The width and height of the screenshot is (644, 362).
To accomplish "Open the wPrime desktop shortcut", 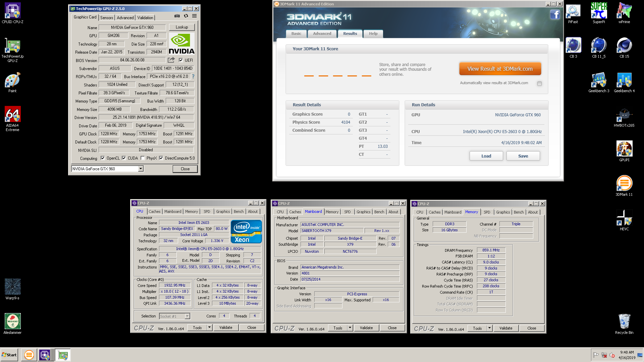I will 624,13.
